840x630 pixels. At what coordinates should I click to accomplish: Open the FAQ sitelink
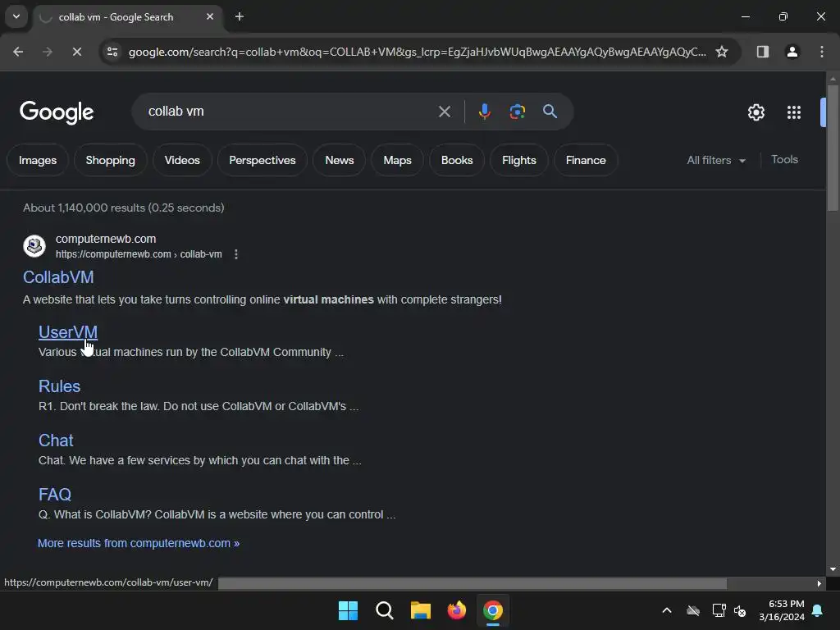coord(55,495)
